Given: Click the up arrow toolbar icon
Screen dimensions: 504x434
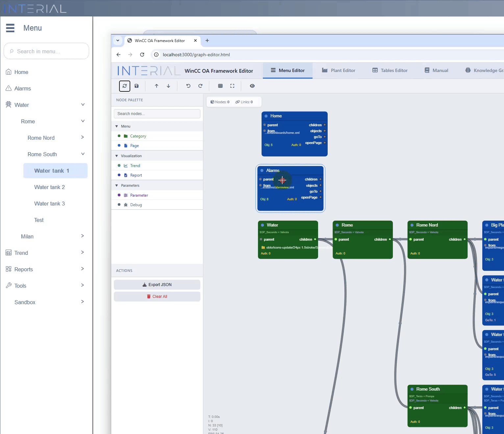Looking at the screenshot, I should pyautogui.click(x=157, y=86).
